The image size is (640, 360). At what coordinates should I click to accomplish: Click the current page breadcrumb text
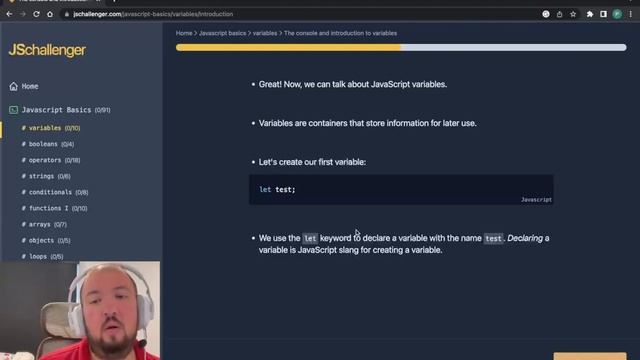[x=340, y=33]
